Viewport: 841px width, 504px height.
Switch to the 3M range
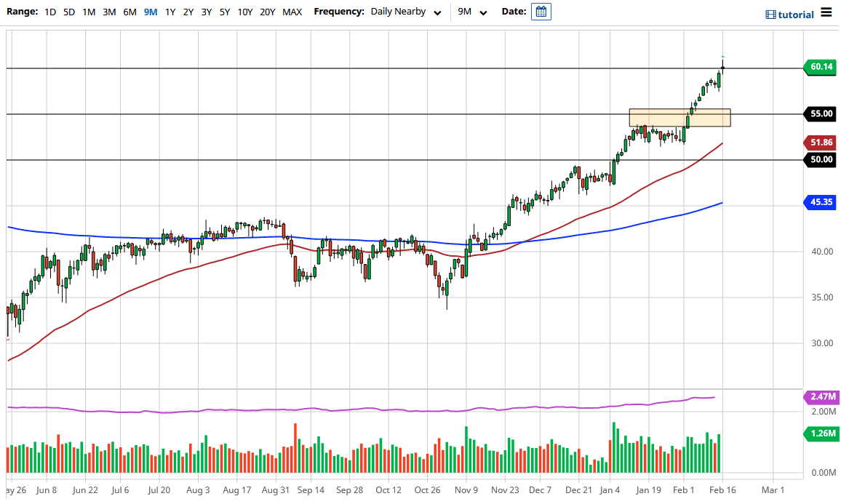108,12
